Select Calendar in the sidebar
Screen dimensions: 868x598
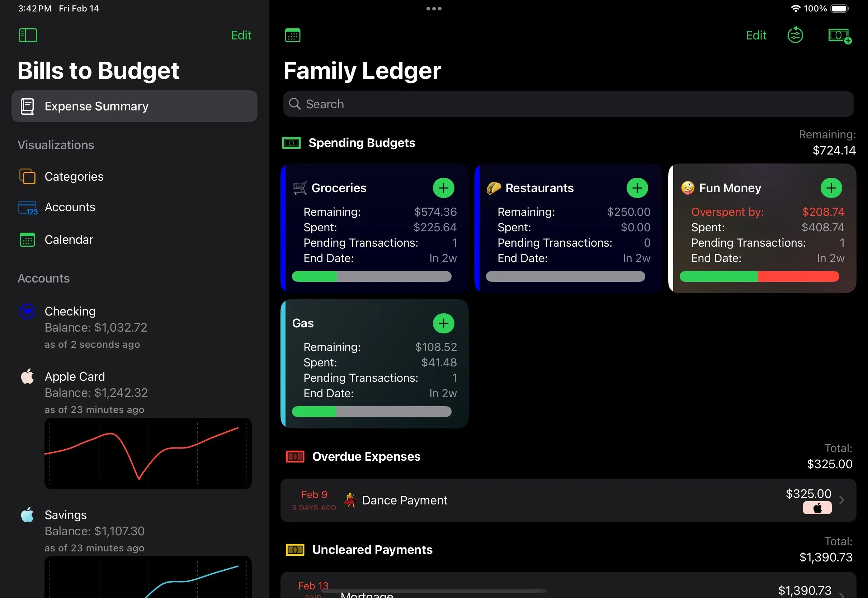[69, 240]
